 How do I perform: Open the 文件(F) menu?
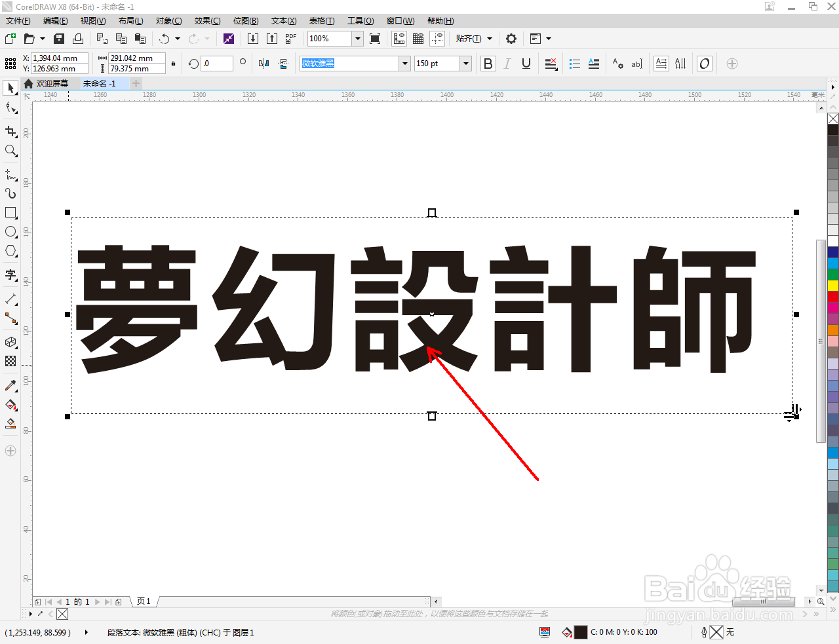[x=18, y=21]
